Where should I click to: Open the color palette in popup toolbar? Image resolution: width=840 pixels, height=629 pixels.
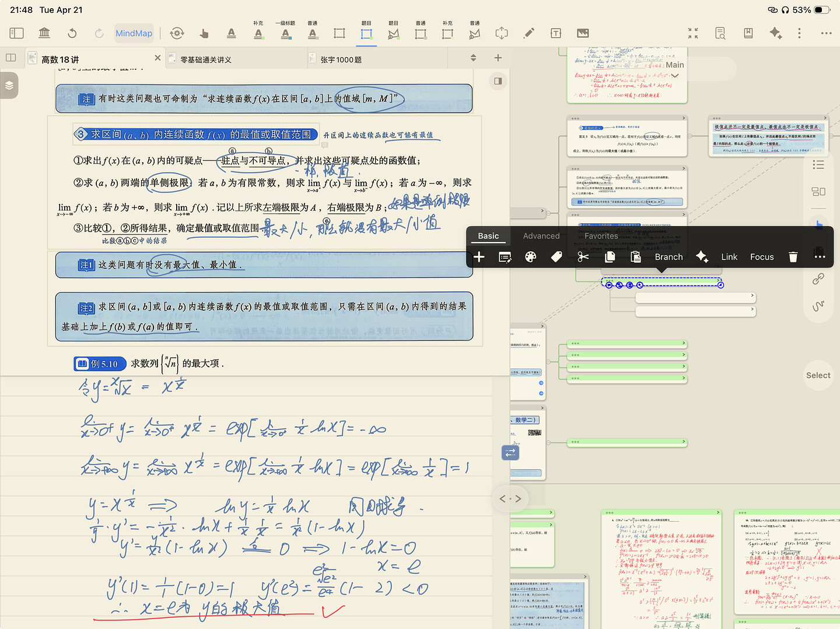pos(530,257)
